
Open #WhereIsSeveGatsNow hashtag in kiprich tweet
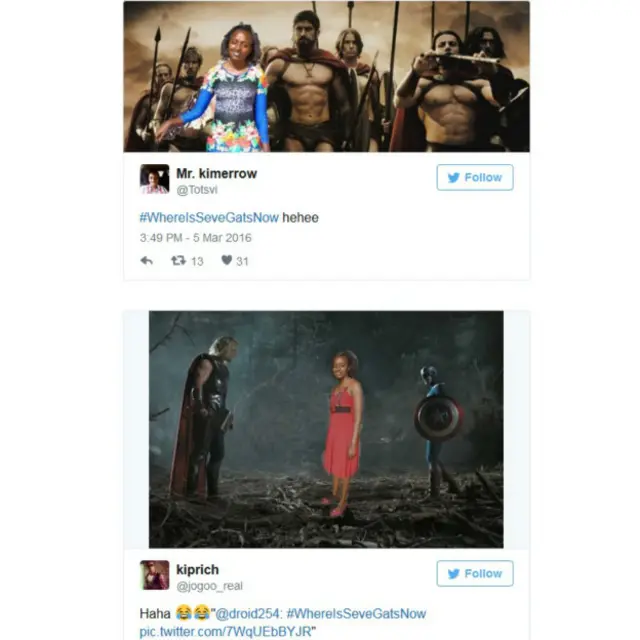356,613
